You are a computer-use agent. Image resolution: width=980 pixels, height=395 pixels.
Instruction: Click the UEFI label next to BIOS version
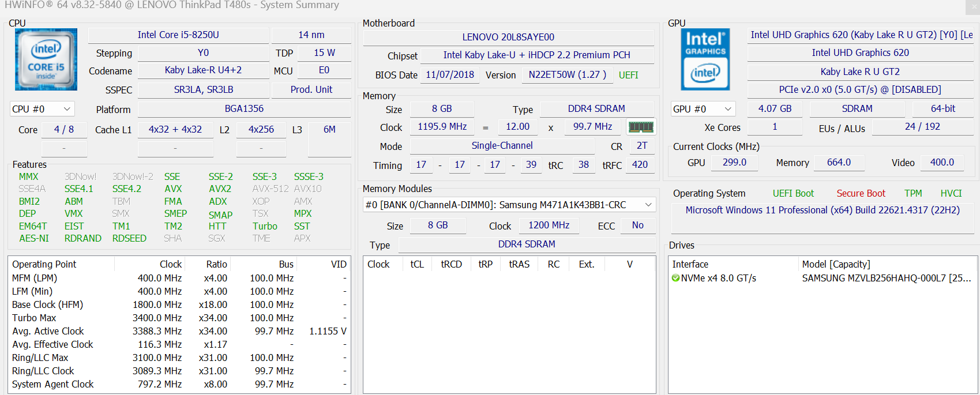point(629,75)
